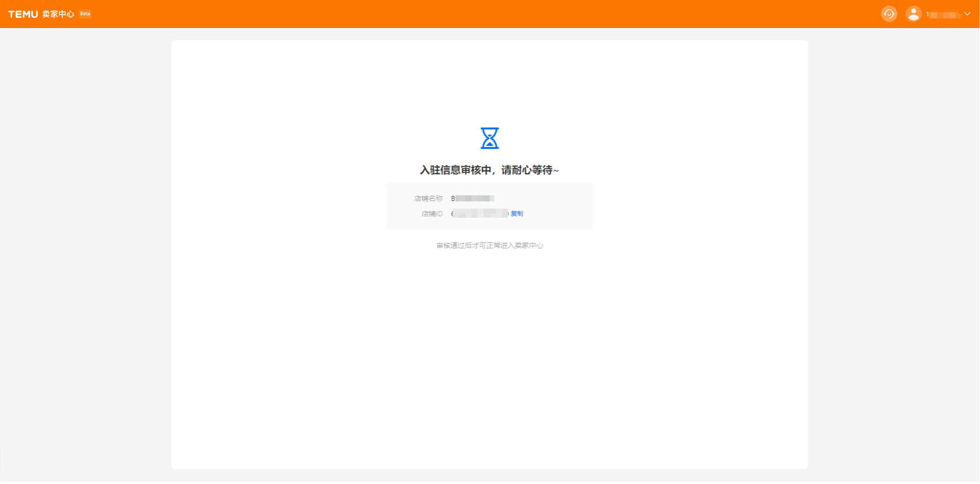Expand the account dropdown chevron
Image resolution: width=980 pixels, height=484 pixels.
[967, 14]
